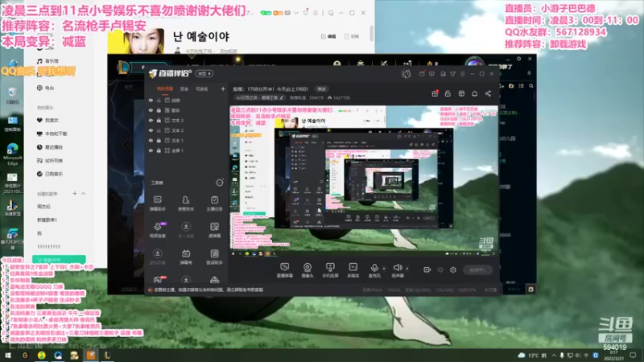The width and height of the screenshot is (644, 362).
Task: Toggle visibility eye of 文本 2 layer
Action: coord(151,130)
